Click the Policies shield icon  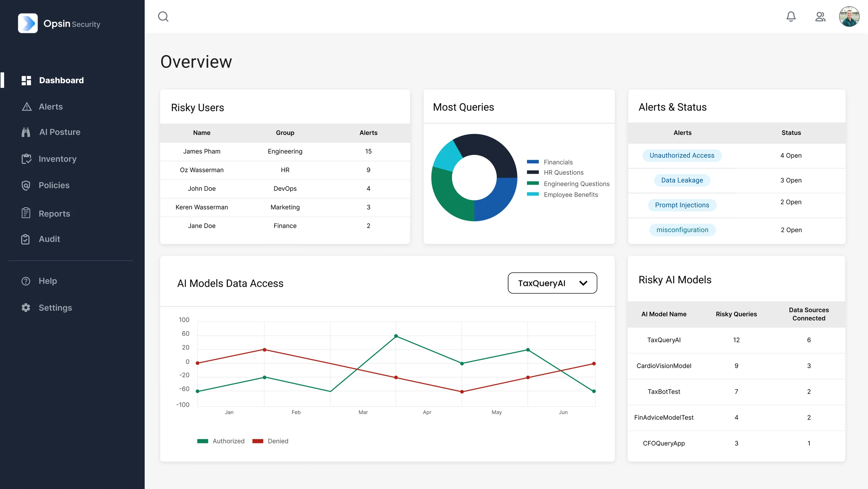click(x=26, y=185)
